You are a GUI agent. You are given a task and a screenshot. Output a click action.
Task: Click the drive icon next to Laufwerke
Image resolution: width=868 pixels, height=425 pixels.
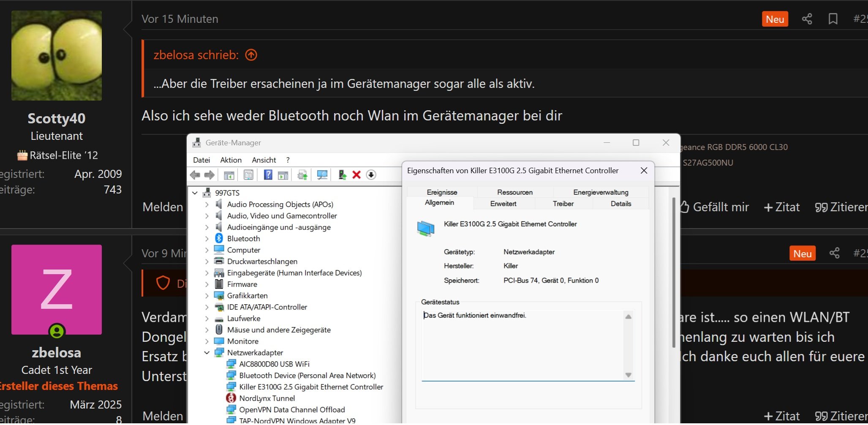click(x=219, y=319)
